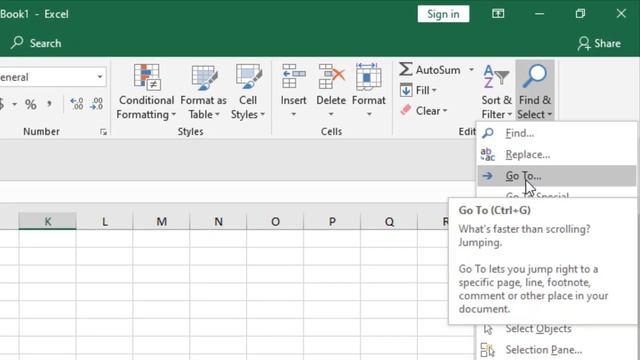The width and height of the screenshot is (640, 360).
Task: Open Cell Styles gallery
Action: [x=248, y=92]
